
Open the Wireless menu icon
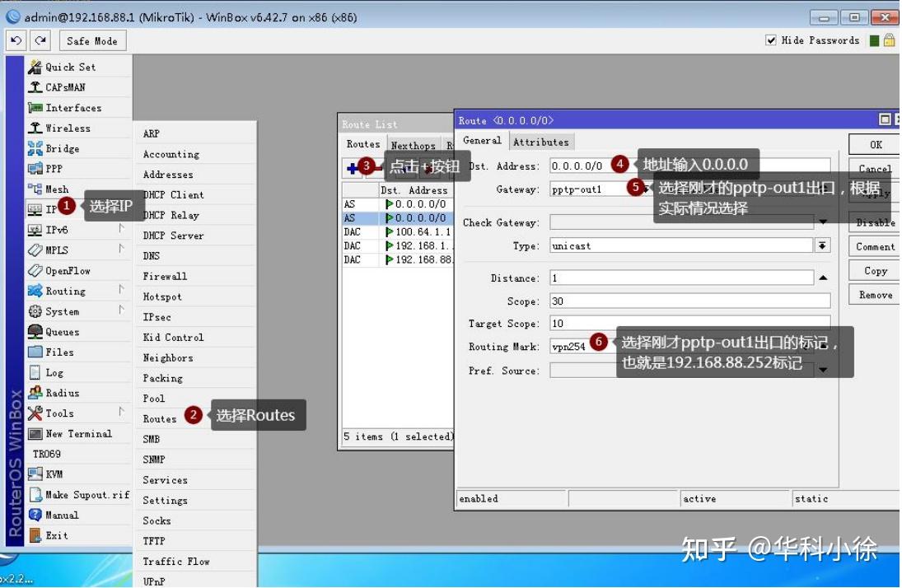click(x=35, y=128)
